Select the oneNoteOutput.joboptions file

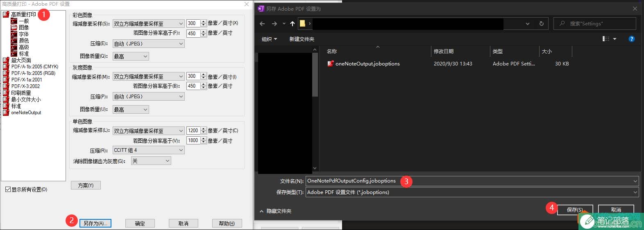point(367,64)
